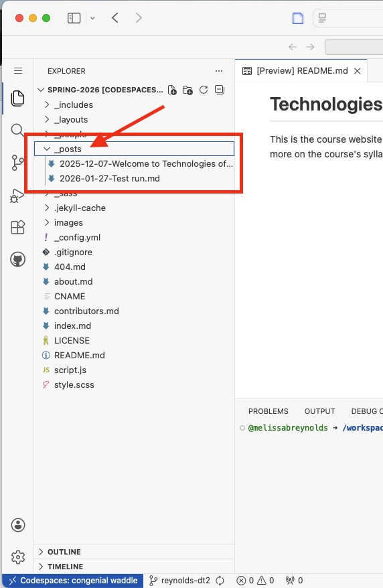
Task: Click the EXPLORER panel title
Action: (x=66, y=71)
